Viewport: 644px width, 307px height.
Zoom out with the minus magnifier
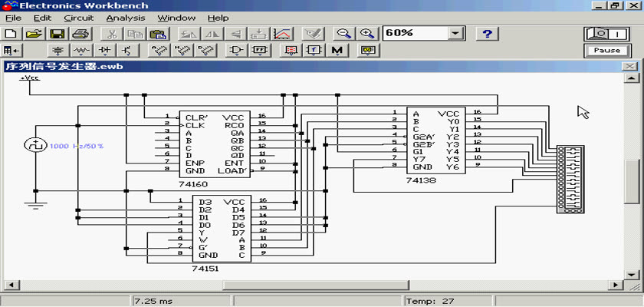click(343, 34)
